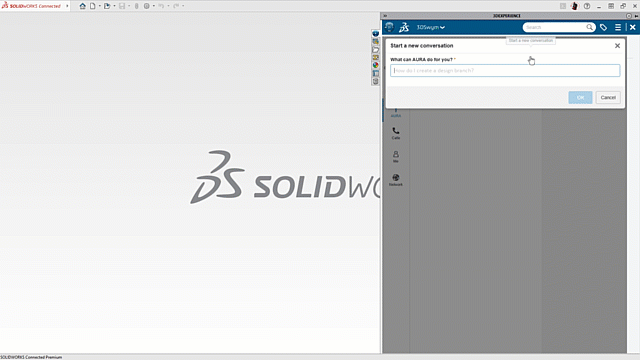Click the Design Library icon in task pane strip
This screenshot has height=360, width=640.
point(376,42)
